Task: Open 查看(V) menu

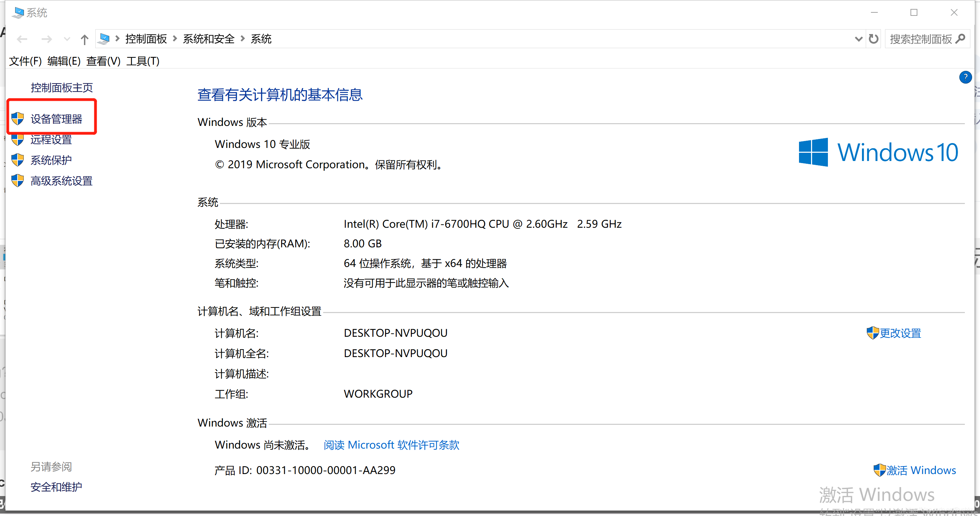Action: [103, 61]
